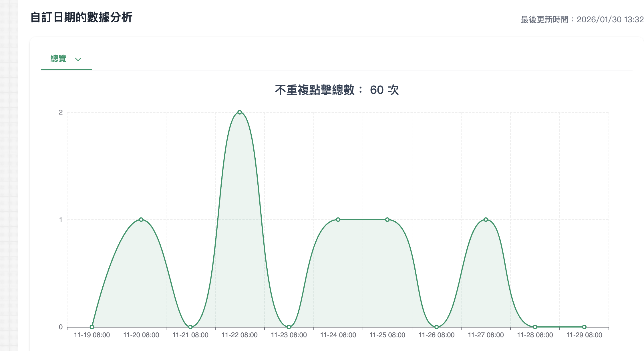This screenshot has width=644, height=351.
Task: Click the 11-25 08:00 data point
Action: click(x=387, y=220)
